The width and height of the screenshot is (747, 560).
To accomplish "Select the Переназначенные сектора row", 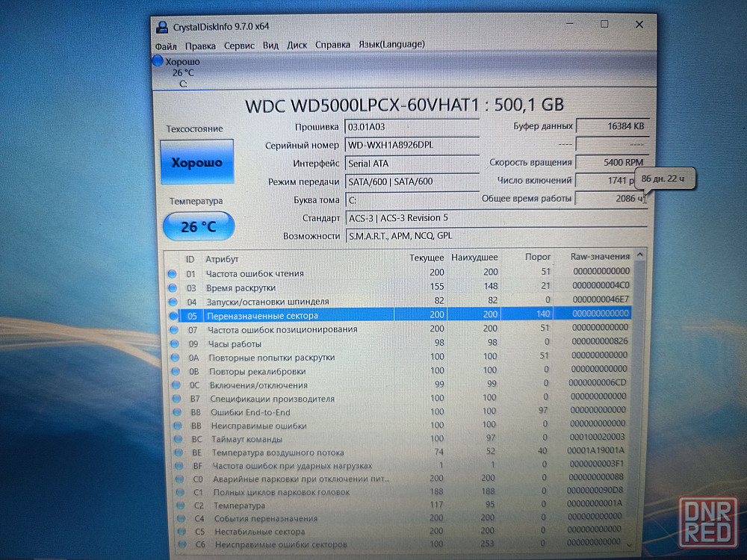I will [299, 316].
